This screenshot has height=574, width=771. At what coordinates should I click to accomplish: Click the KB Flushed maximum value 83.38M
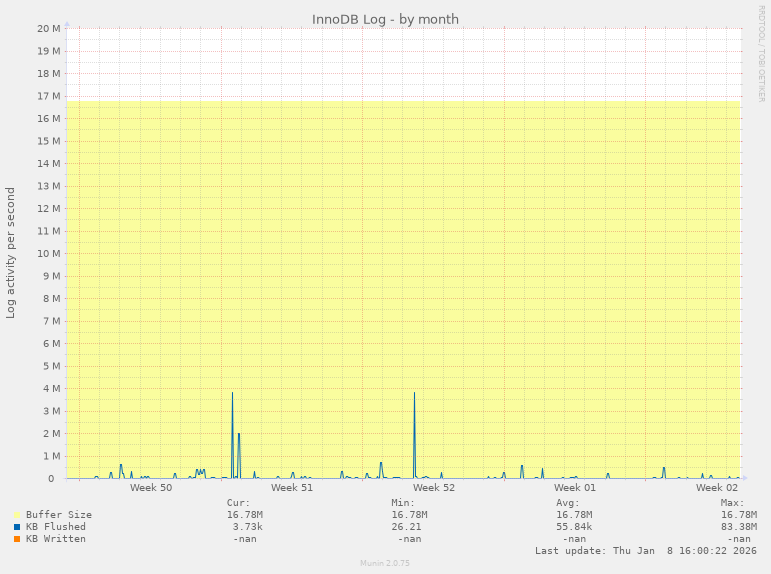point(739,527)
